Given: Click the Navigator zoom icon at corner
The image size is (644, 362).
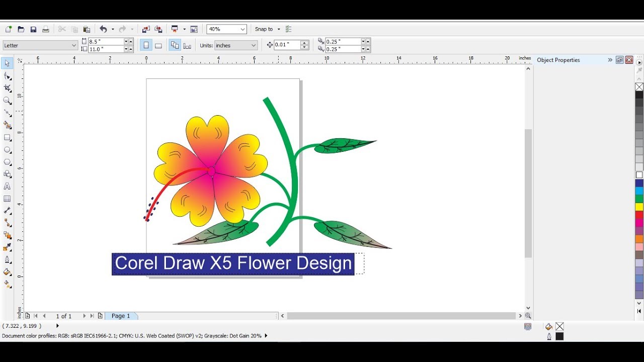Looking at the screenshot, I should [x=528, y=316].
